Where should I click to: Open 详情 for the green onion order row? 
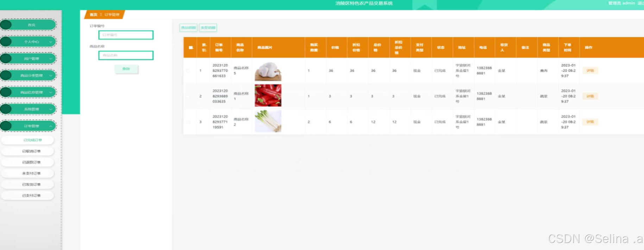click(590, 122)
